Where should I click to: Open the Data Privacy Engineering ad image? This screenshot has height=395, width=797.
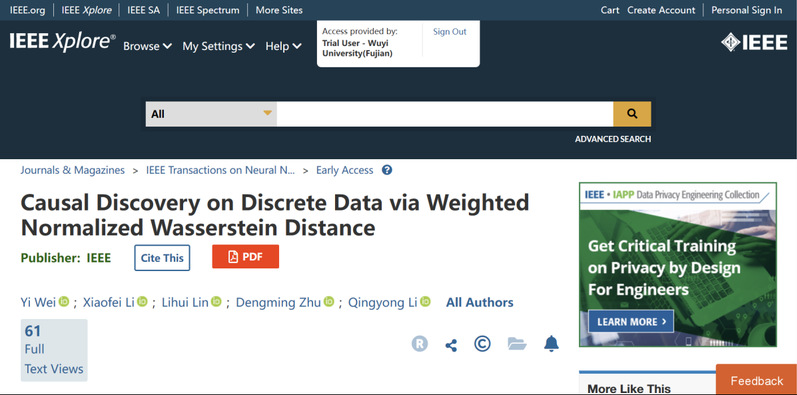point(678,264)
